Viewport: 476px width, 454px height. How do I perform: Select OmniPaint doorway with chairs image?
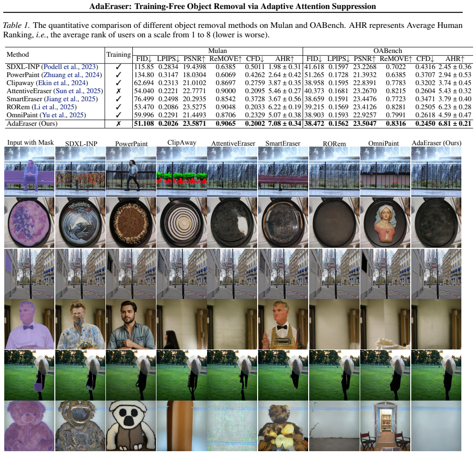[385, 426]
